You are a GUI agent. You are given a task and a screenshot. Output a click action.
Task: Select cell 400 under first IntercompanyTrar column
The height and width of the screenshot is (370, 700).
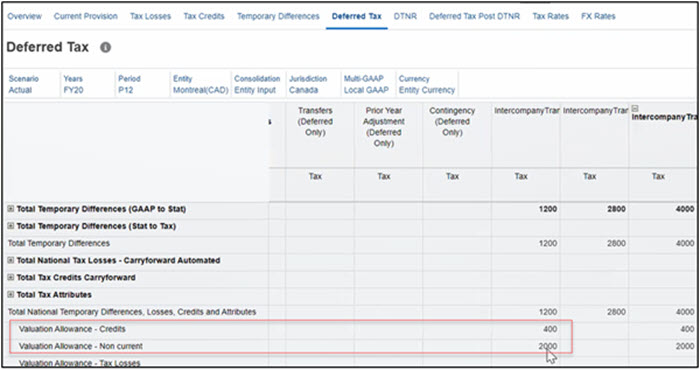click(x=550, y=329)
